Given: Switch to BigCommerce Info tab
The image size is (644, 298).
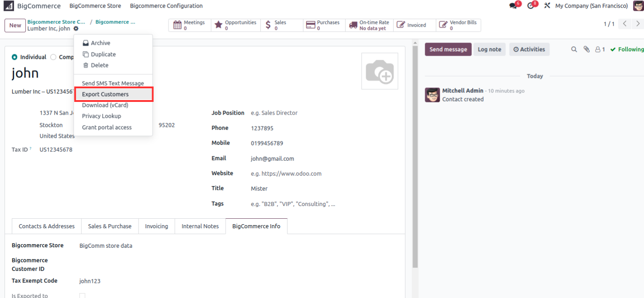Looking at the screenshot, I should pyautogui.click(x=256, y=226).
